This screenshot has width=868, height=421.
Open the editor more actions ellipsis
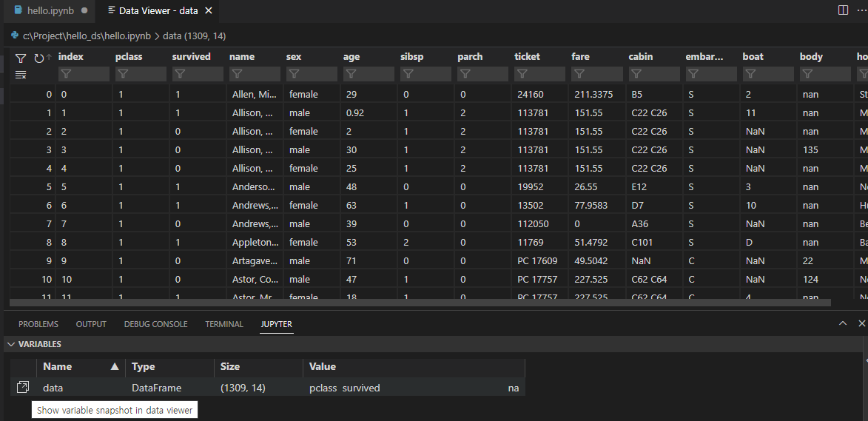861,10
